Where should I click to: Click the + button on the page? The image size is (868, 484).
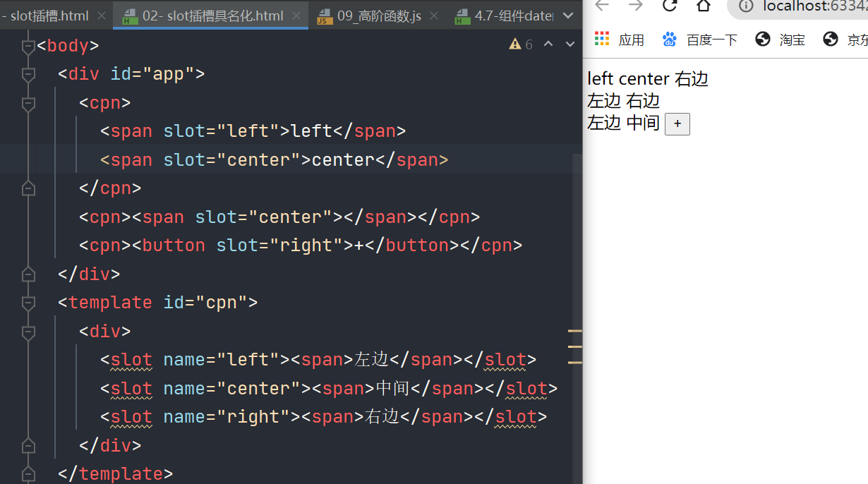[677, 124]
